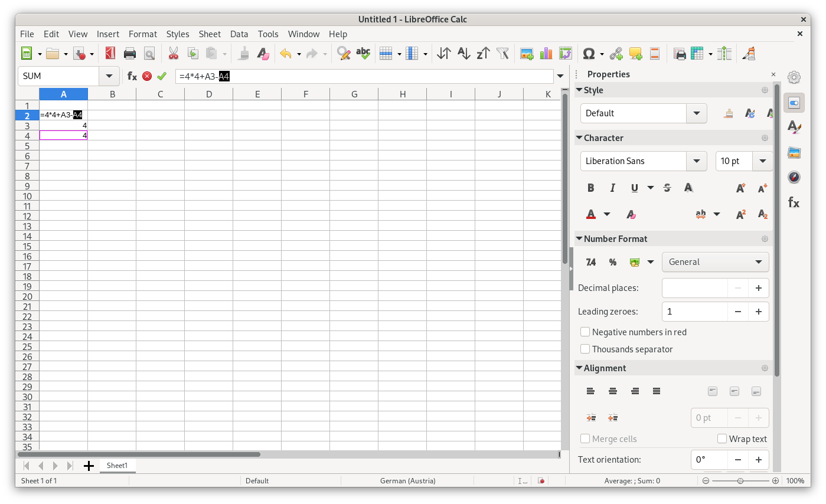Click the Name Box showing SUM
This screenshot has width=826, height=504.
59,76
